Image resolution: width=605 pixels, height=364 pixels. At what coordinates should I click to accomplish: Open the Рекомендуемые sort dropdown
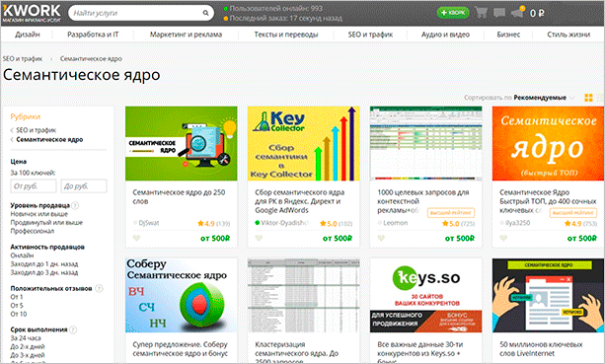[544, 98]
